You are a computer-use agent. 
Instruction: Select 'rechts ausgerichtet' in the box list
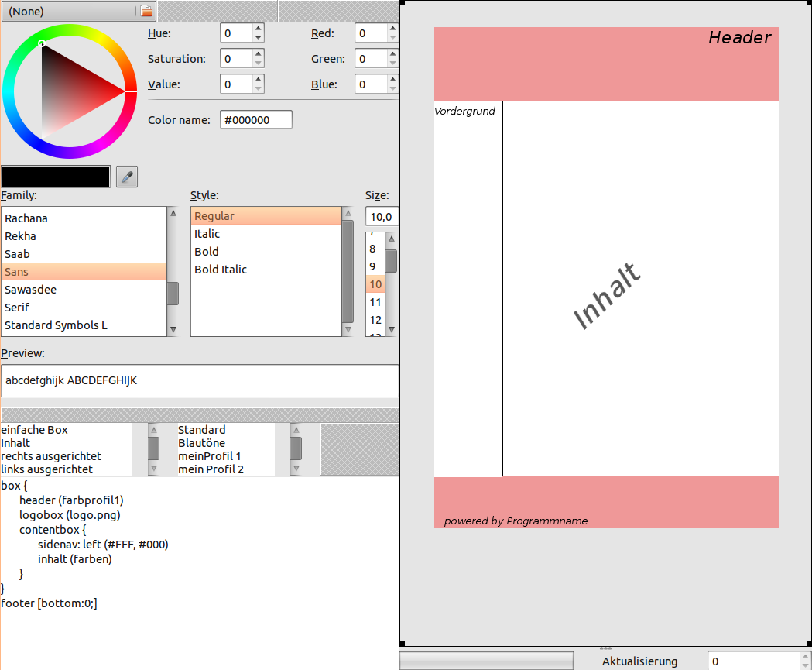[x=51, y=456]
